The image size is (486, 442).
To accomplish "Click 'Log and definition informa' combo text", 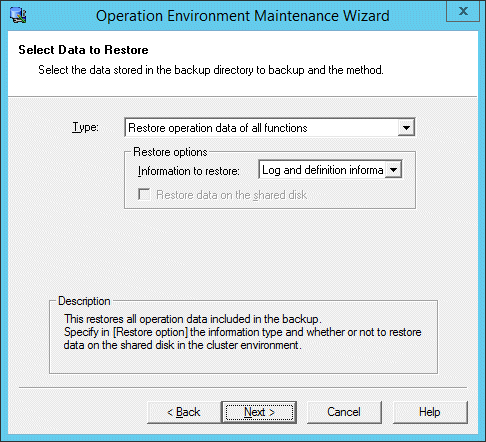I will (x=322, y=170).
